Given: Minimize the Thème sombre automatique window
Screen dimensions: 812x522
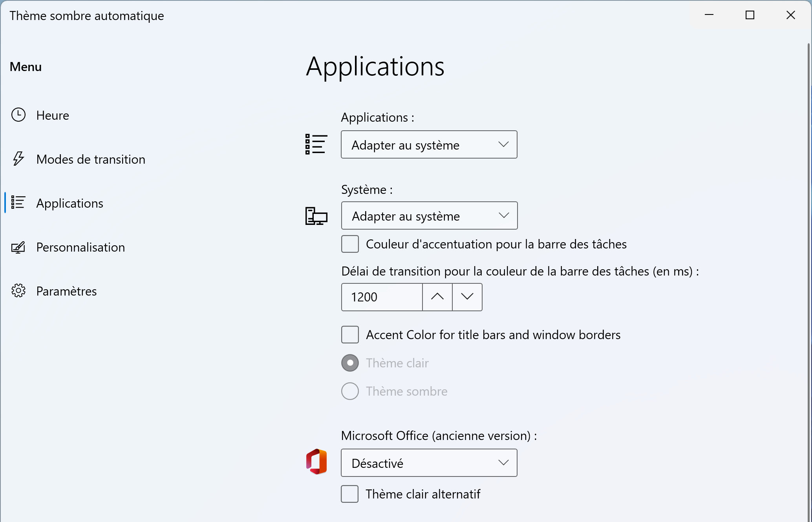Looking at the screenshot, I should [709, 15].
